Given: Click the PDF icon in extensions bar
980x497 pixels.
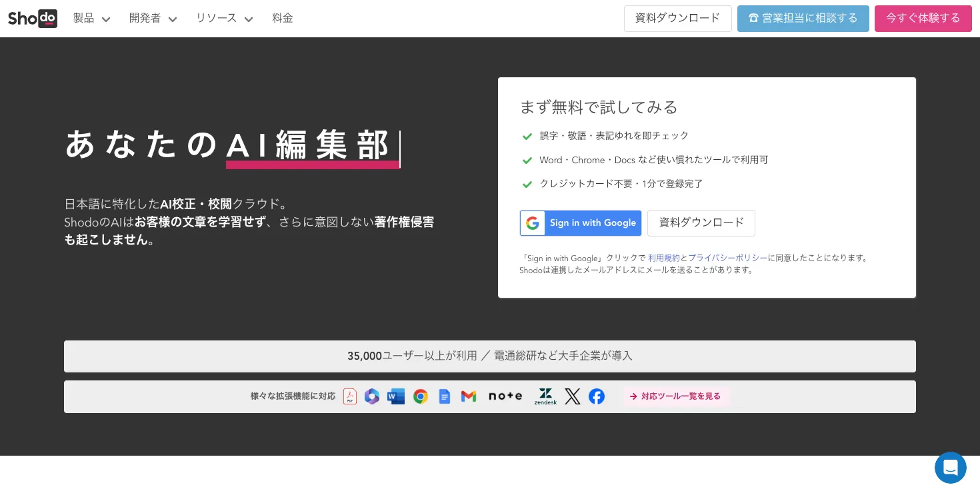Looking at the screenshot, I should click(350, 396).
